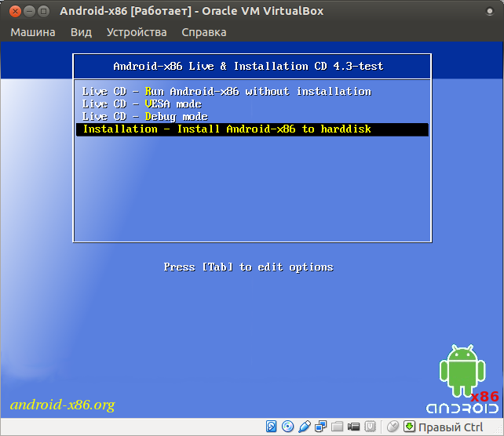Select Live CD Run Android-x86 without installation
504x436 pixels.
(226, 92)
